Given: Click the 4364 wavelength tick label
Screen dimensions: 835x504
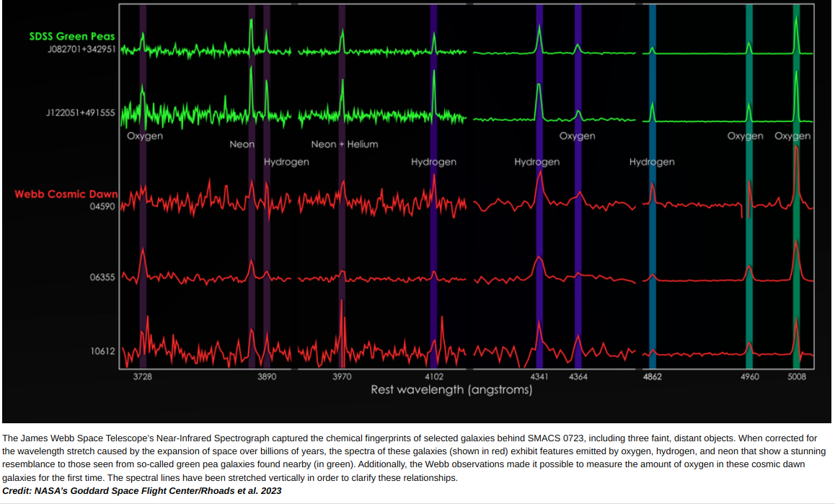Looking at the screenshot, I should (x=578, y=377).
